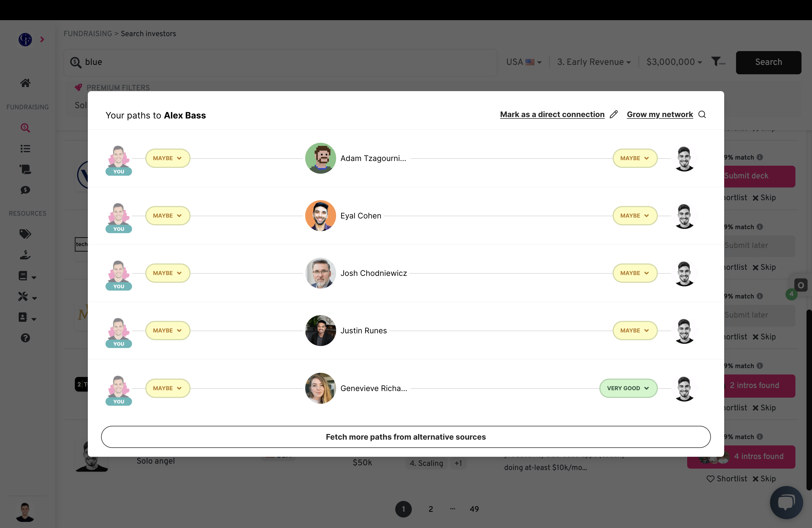Click Mark as a direct connection link
Screen dimensions: 812x528
pyautogui.click(x=552, y=114)
